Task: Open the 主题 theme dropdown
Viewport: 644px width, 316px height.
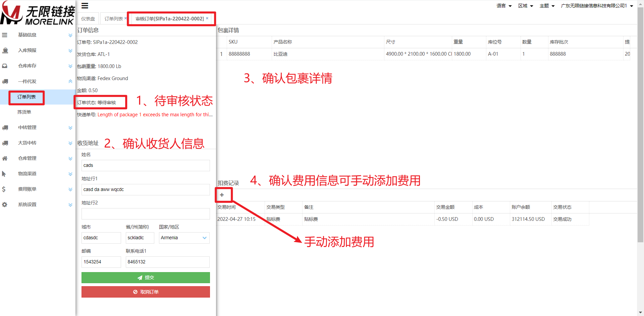Action: coord(547,6)
